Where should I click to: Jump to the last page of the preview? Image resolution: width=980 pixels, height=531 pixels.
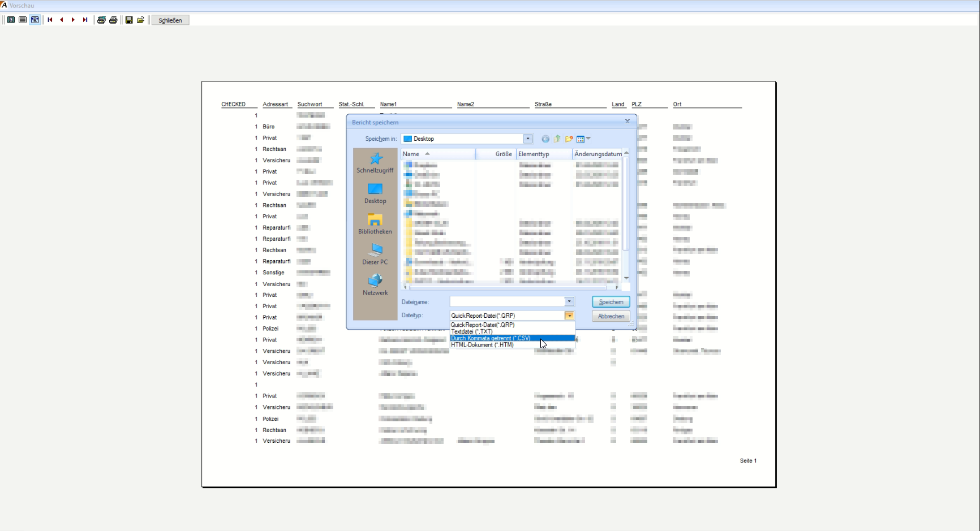85,20
